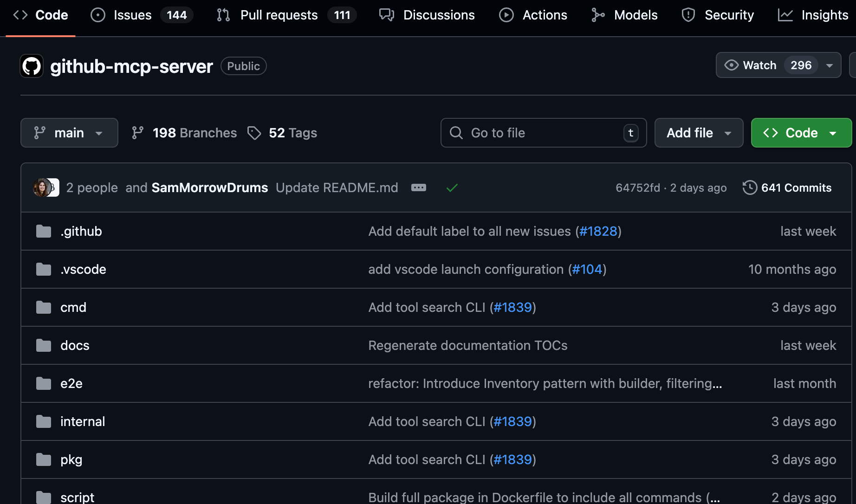Open the Update README.md commit message

click(x=337, y=187)
